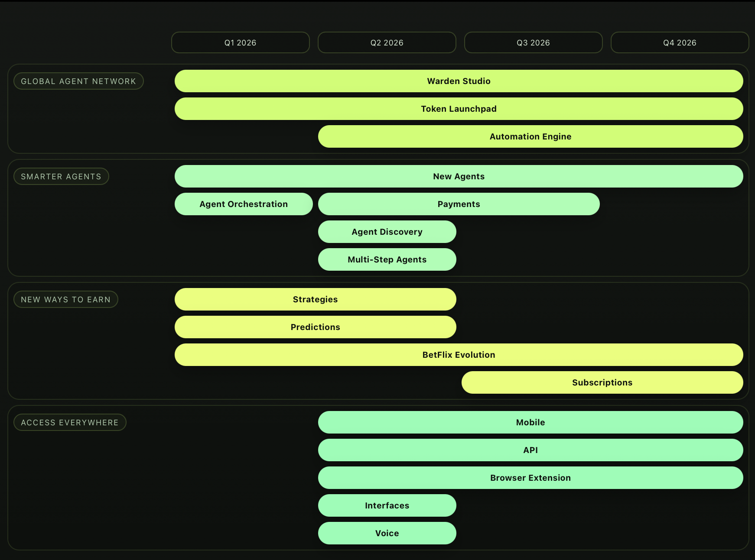Select the Payments roadmap bar
Image resolution: width=755 pixels, height=560 pixels.
[x=459, y=204]
